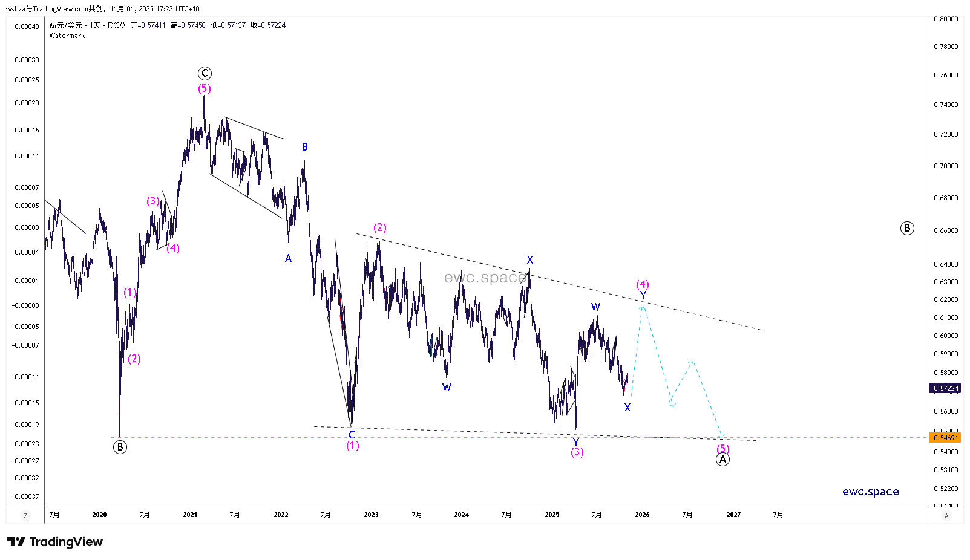Click the pink (4) label above the projected peak
Viewport: 970px width, 560px height.
643,284
